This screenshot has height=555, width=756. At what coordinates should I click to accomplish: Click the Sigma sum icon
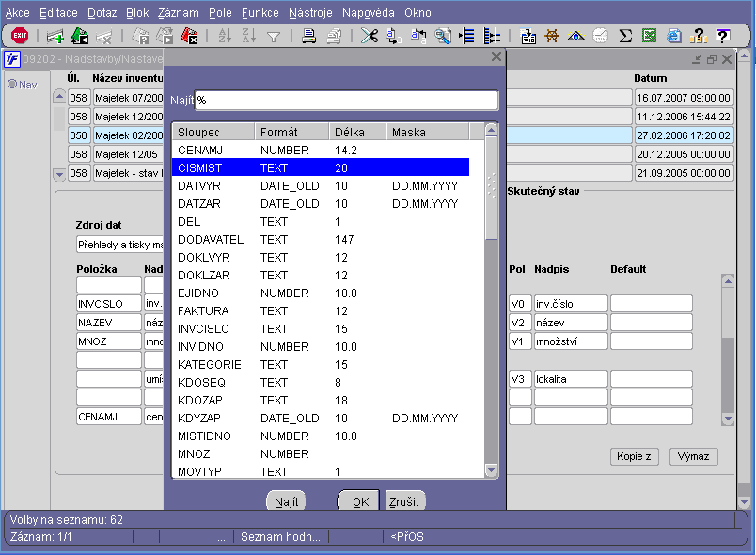coord(624,36)
